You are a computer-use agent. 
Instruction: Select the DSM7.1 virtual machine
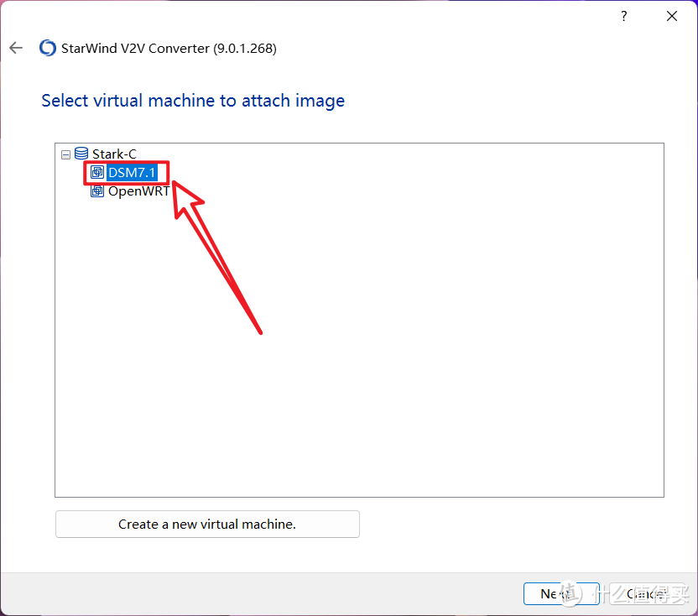click(132, 173)
